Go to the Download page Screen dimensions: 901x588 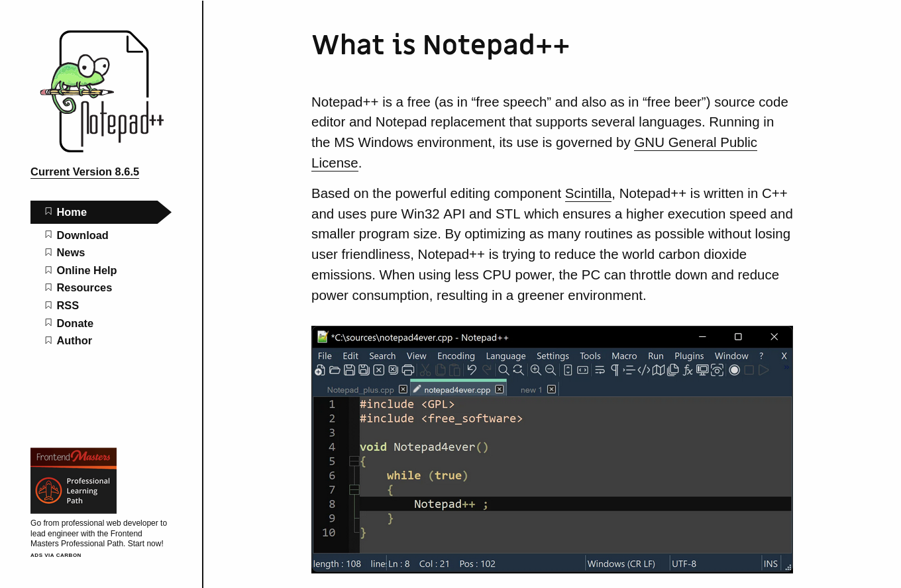click(x=82, y=235)
